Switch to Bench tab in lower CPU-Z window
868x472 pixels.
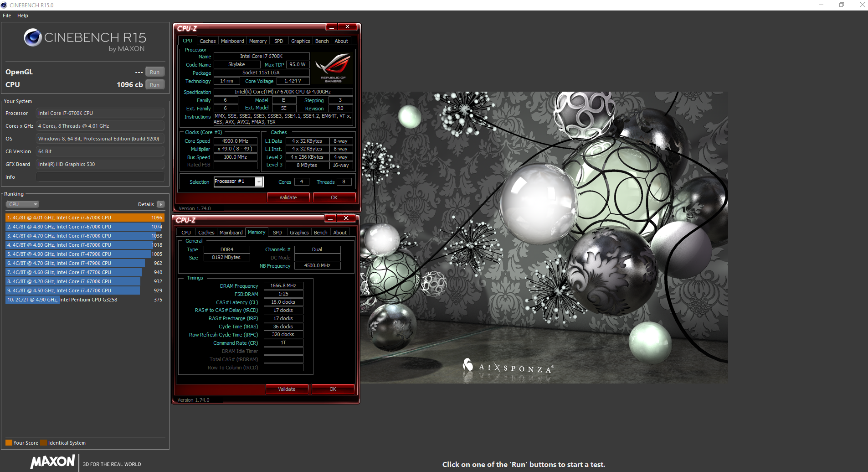pyautogui.click(x=321, y=233)
